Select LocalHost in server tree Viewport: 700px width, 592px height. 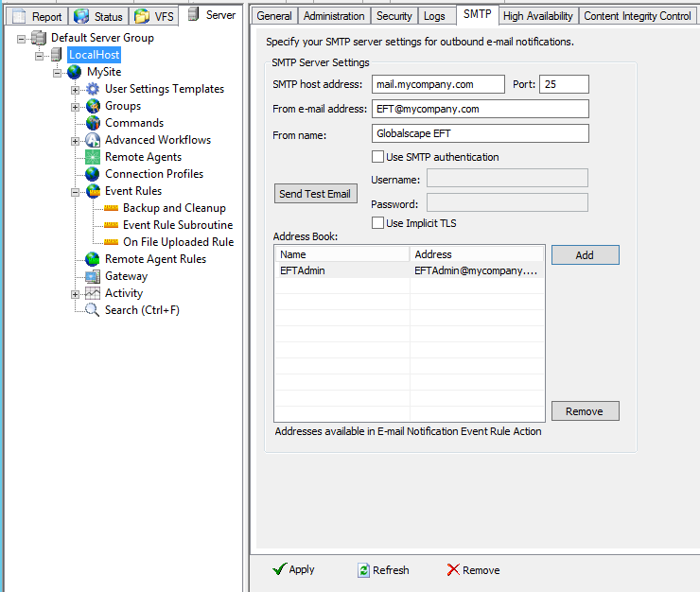click(95, 55)
